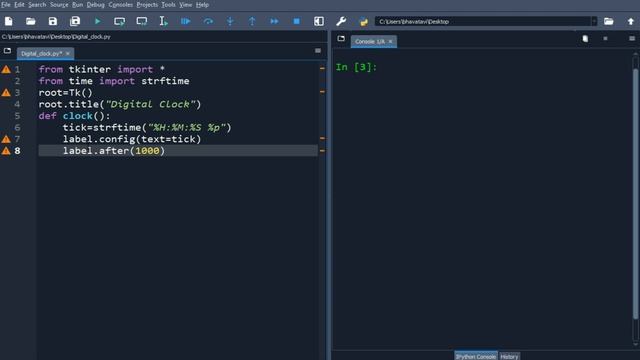640x360 pixels.
Task: Run selection or current line
Action: [x=163, y=21]
